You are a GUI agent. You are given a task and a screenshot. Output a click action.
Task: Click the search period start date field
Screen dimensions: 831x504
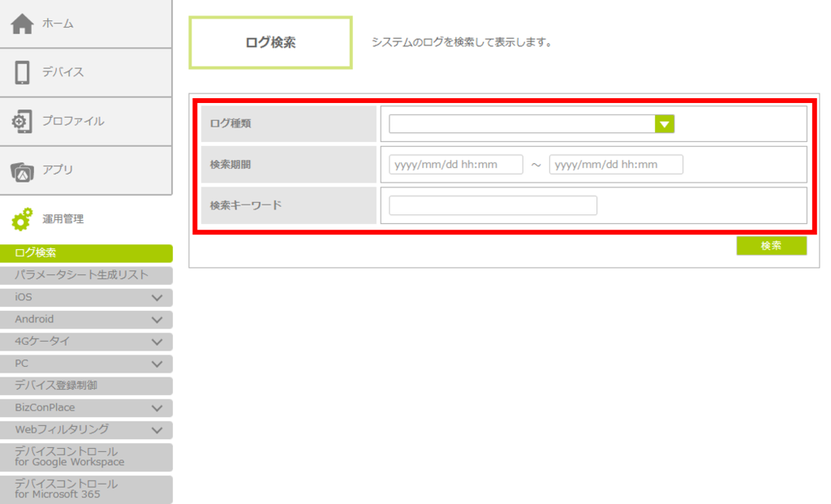(455, 165)
